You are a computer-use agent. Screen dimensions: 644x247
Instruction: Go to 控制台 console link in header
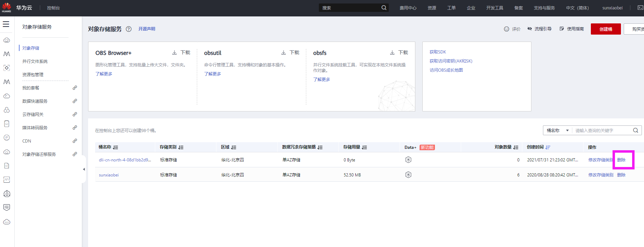pyautogui.click(x=53, y=8)
